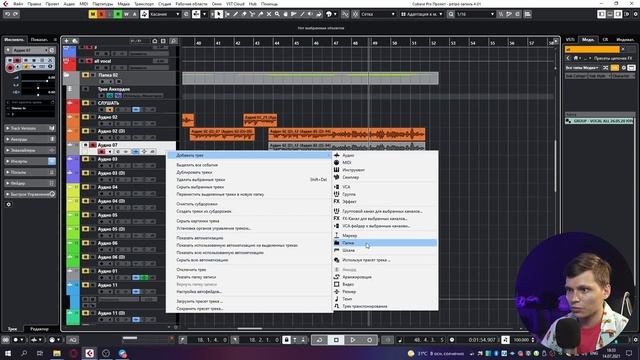
Task: Click the transport Play button
Action: pos(353,340)
